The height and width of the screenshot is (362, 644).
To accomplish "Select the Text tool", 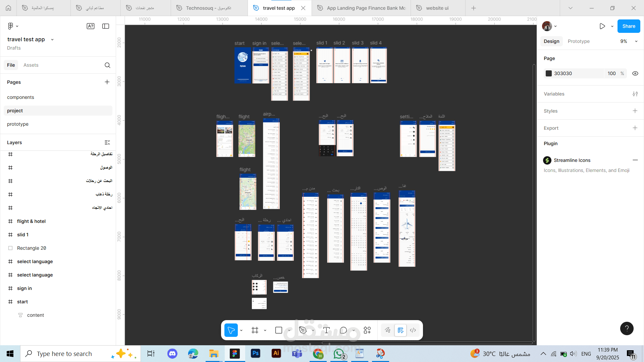I will (326, 330).
